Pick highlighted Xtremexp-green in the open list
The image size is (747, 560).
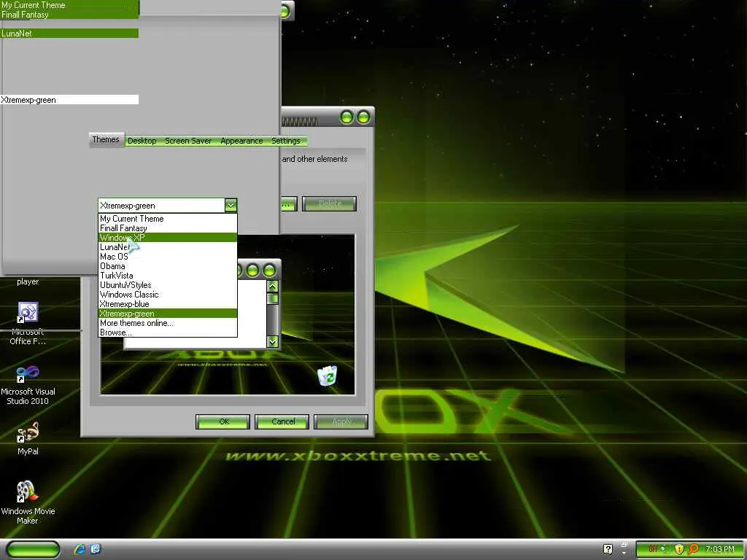pos(168,314)
